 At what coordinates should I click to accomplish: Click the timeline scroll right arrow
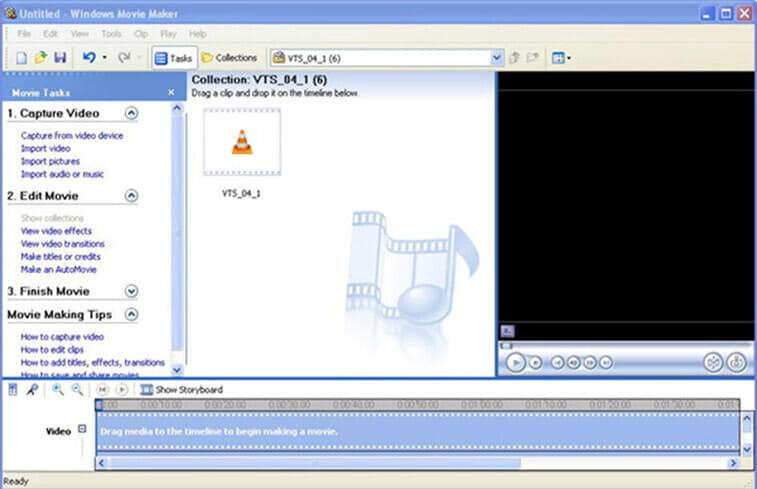click(x=733, y=463)
